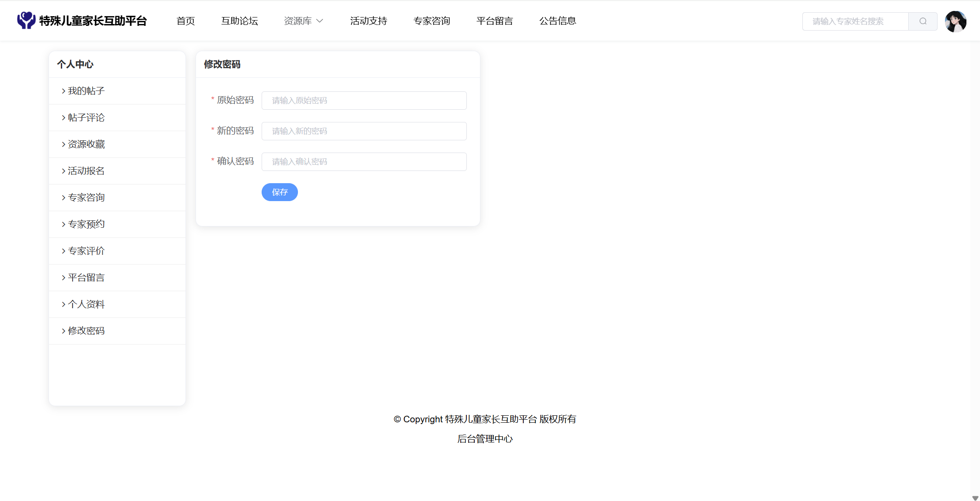Click chevron beside 资源收藏
This screenshot has height=501, width=980.
pyautogui.click(x=63, y=144)
